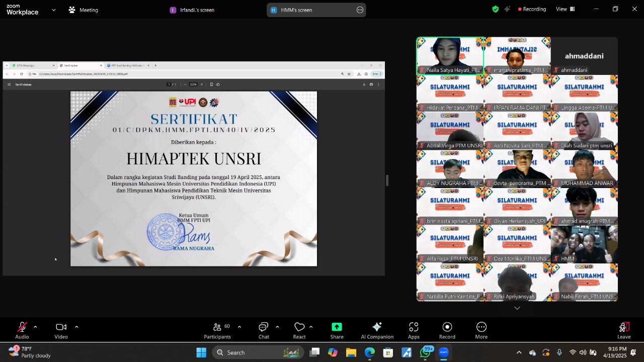Open Zoom Apps
The image size is (644, 362).
pos(414,330)
